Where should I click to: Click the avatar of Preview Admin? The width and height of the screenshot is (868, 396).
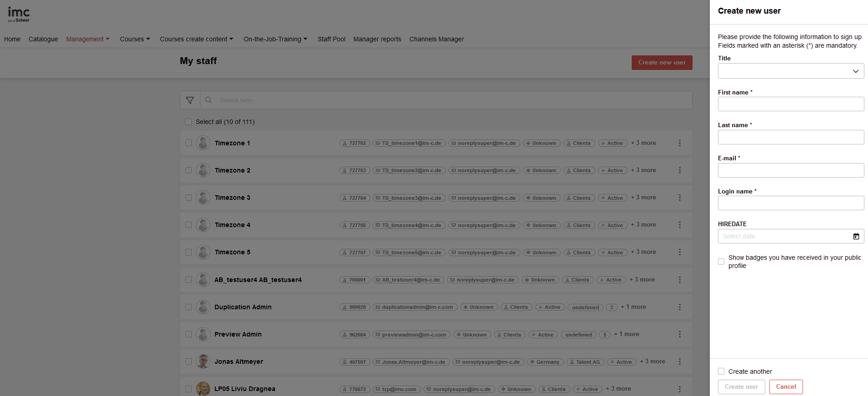pyautogui.click(x=203, y=334)
